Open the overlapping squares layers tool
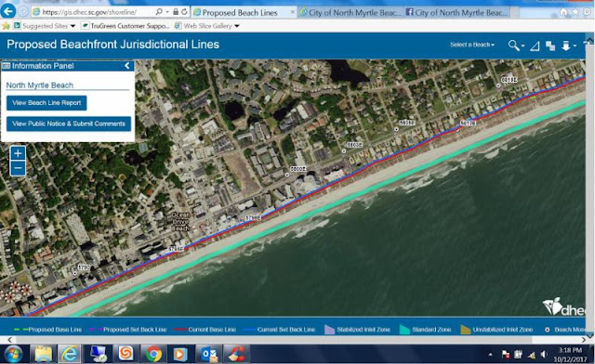The height and width of the screenshot is (364, 595). (x=550, y=46)
